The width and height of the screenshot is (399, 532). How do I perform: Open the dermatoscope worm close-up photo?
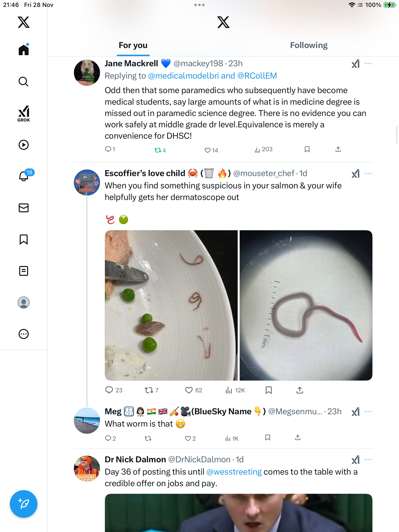(306, 305)
